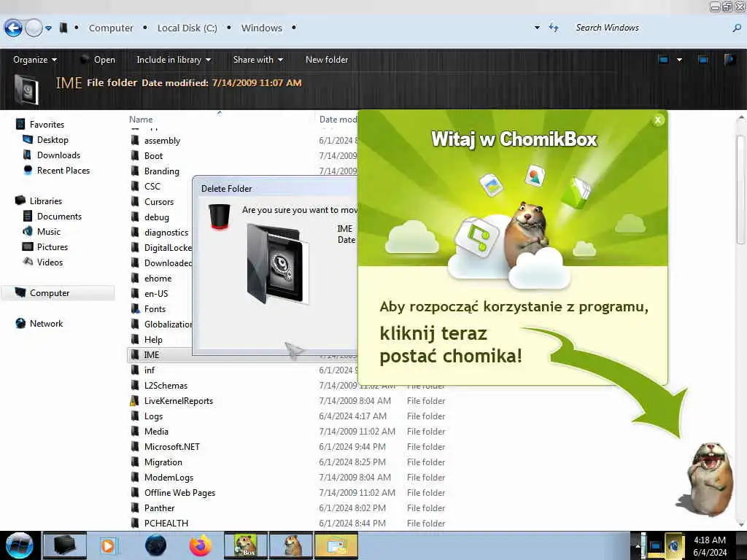
Task: Select the assembly folder
Action: click(x=162, y=141)
